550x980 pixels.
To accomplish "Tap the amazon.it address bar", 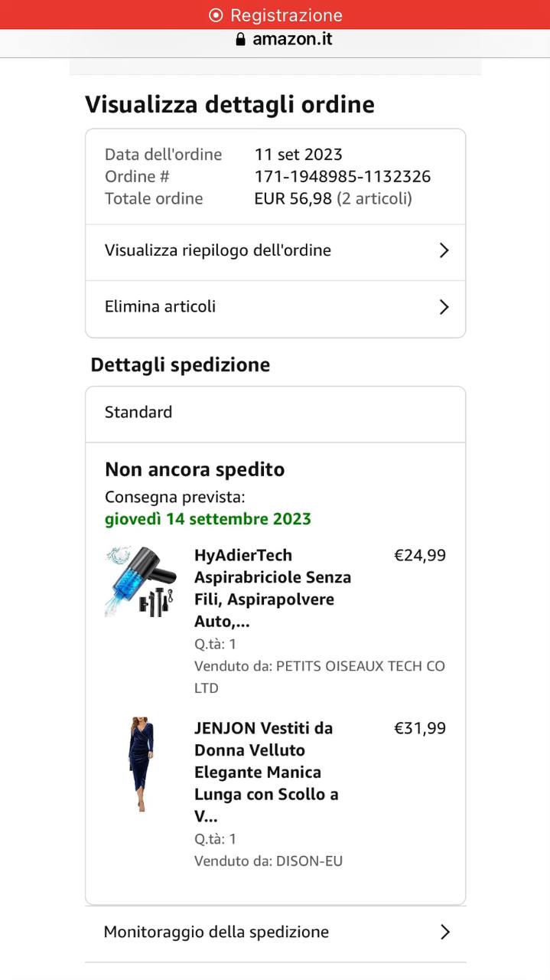I will pos(275,41).
